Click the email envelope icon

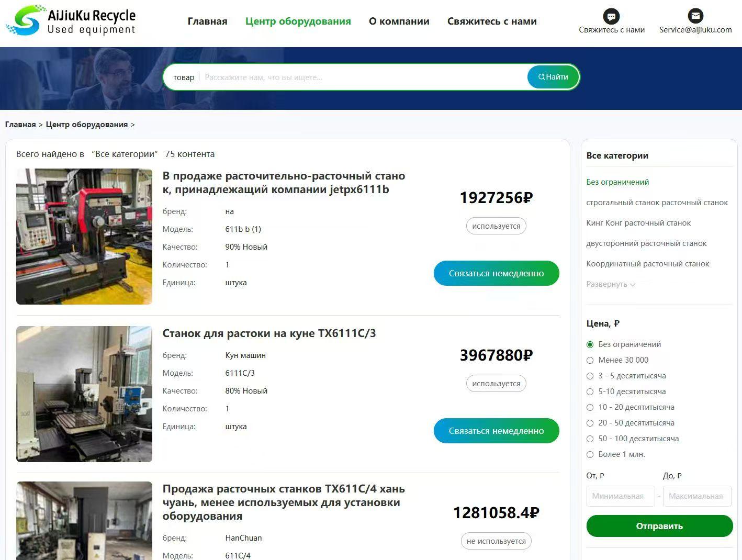pos(695,16)
